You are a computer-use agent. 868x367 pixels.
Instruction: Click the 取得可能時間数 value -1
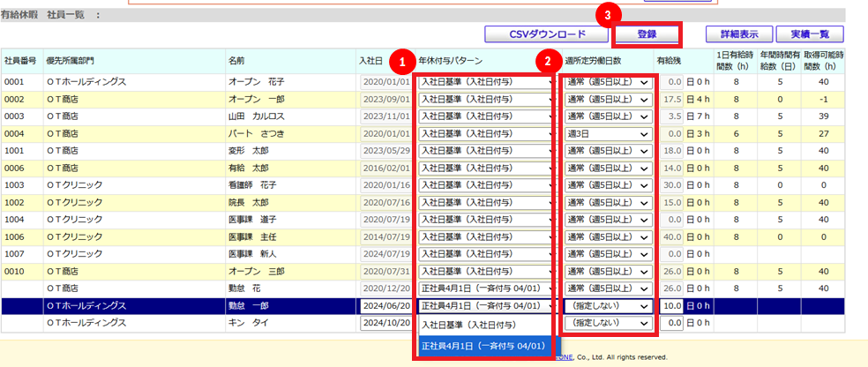tap(822, 99)
